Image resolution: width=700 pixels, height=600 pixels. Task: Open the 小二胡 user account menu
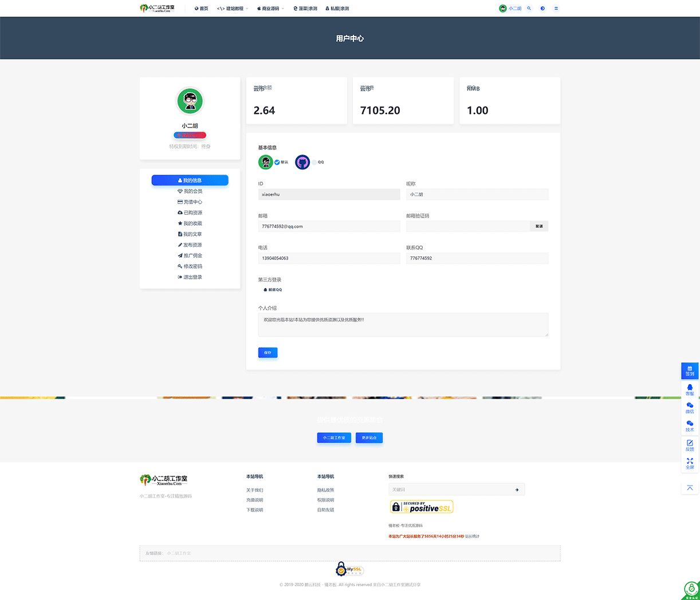(x=510, y=9)
